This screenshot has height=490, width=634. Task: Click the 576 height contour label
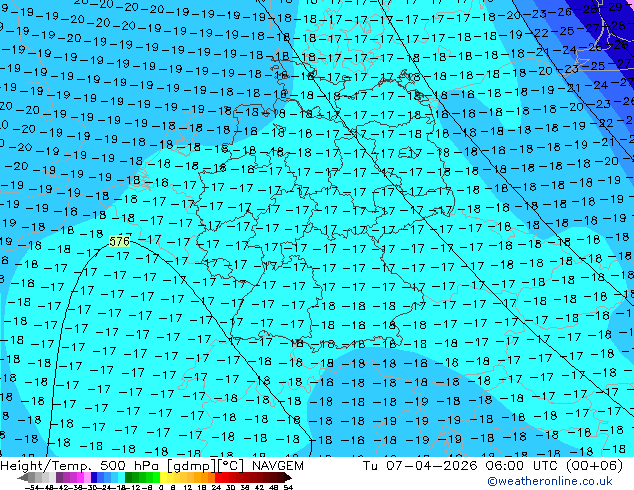pos(119,241)
